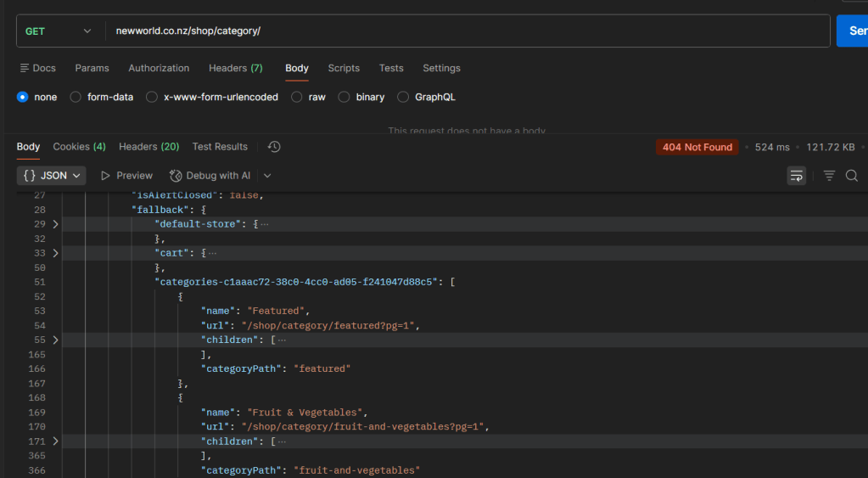
Task: Expand the default-store JSON node
Action: pyautogui.click(x=55, y=224)
